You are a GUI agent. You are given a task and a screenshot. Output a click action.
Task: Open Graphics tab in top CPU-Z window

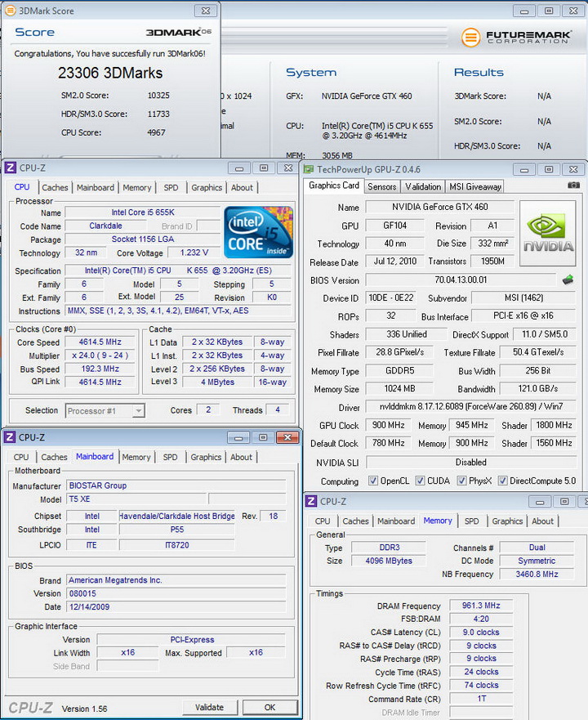(207, 187)
